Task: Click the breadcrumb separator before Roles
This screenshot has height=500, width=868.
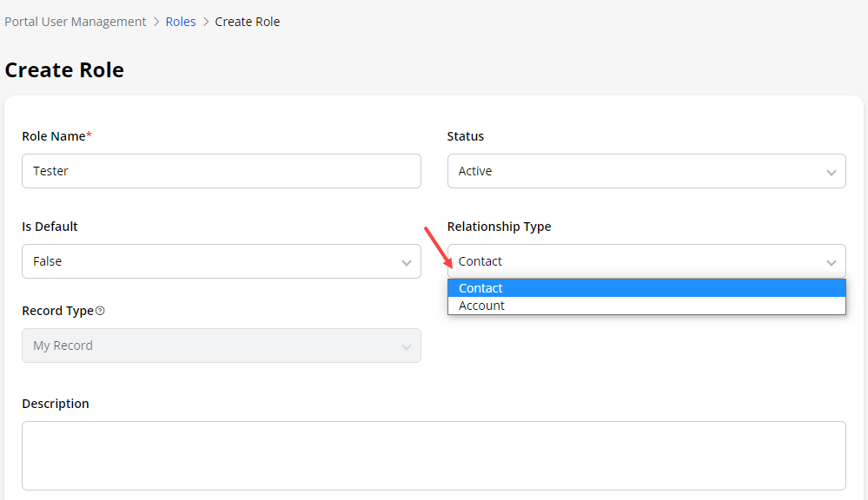Action: [x=156, y=22]
